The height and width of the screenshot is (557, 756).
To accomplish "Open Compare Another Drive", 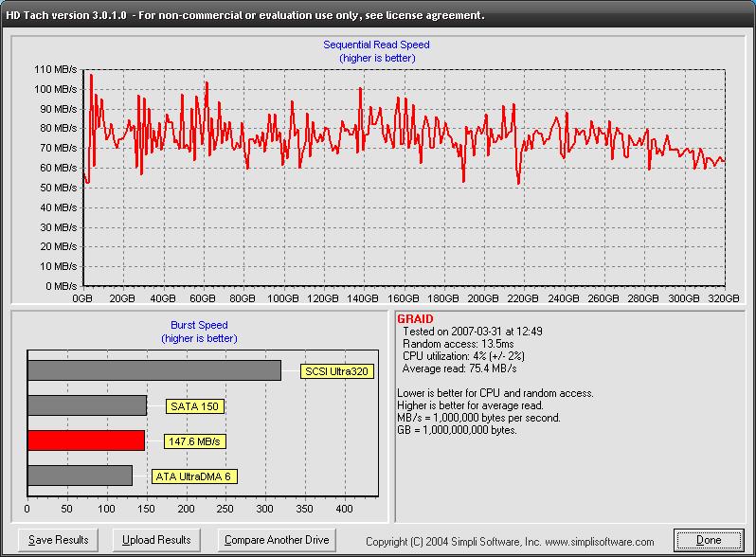I will 276,540.
